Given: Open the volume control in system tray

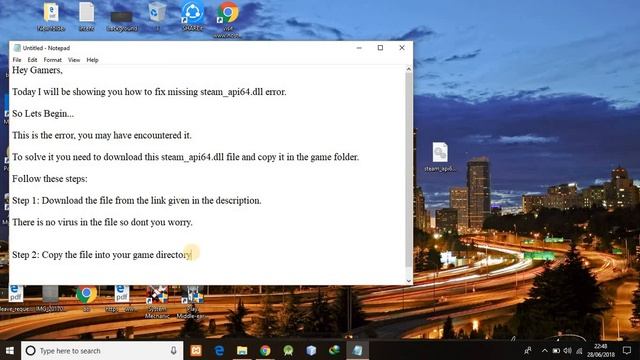Looking at the screenshot, I should [x=568, y=351].
